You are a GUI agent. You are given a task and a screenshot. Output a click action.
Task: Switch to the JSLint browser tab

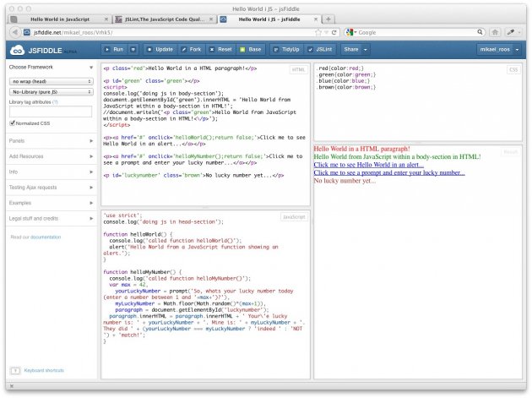tap(164, 19)
